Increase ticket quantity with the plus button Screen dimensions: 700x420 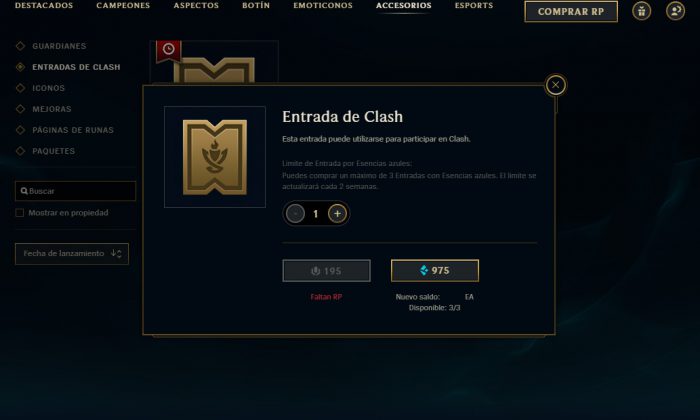tap(338, 214)
